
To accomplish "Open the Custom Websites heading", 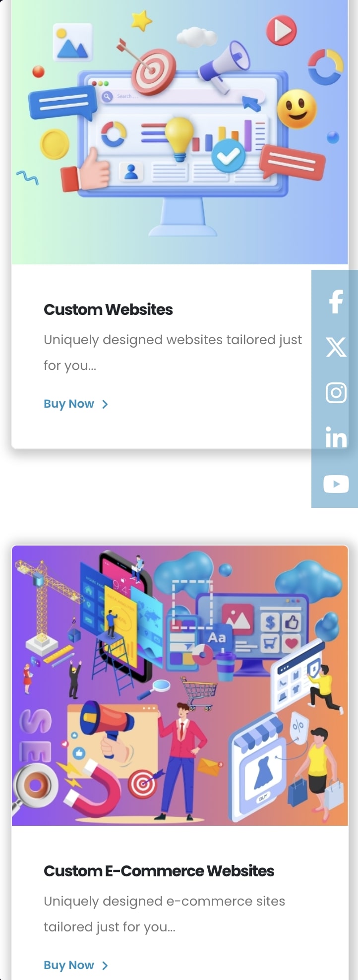I will pyautogui.click(x=108, y=309).
